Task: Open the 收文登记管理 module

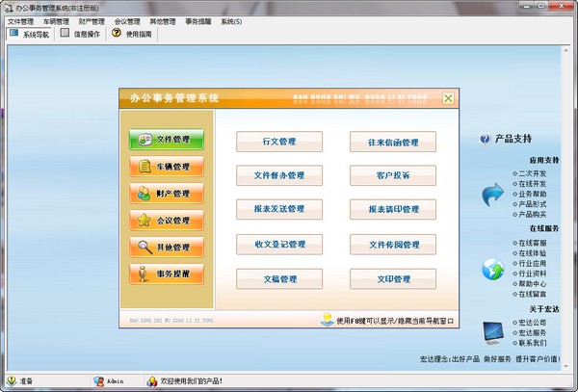Action: (x=279, y=245)
